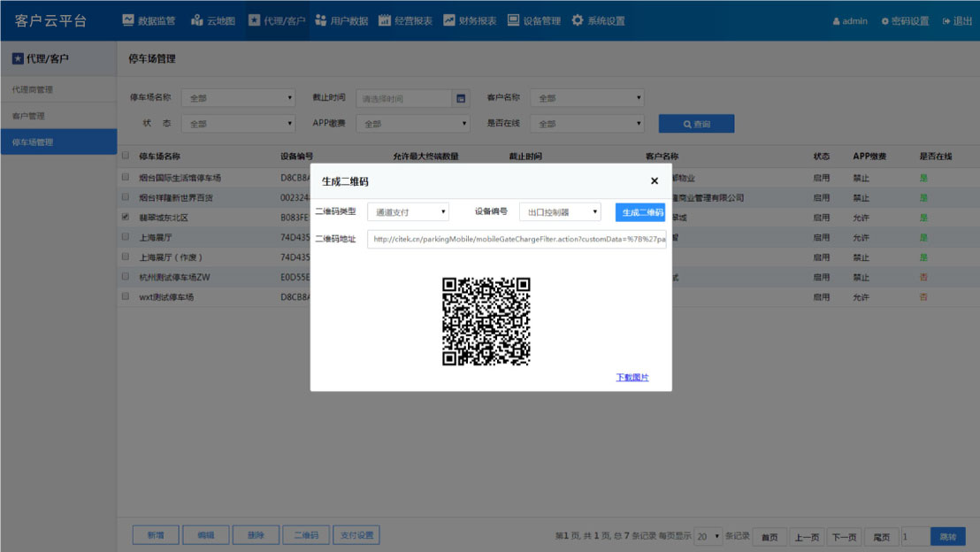This screenshot has height=552, width=980.
Task: Close the 生成二维码 dialog with the X
Action: pos(655,180)
